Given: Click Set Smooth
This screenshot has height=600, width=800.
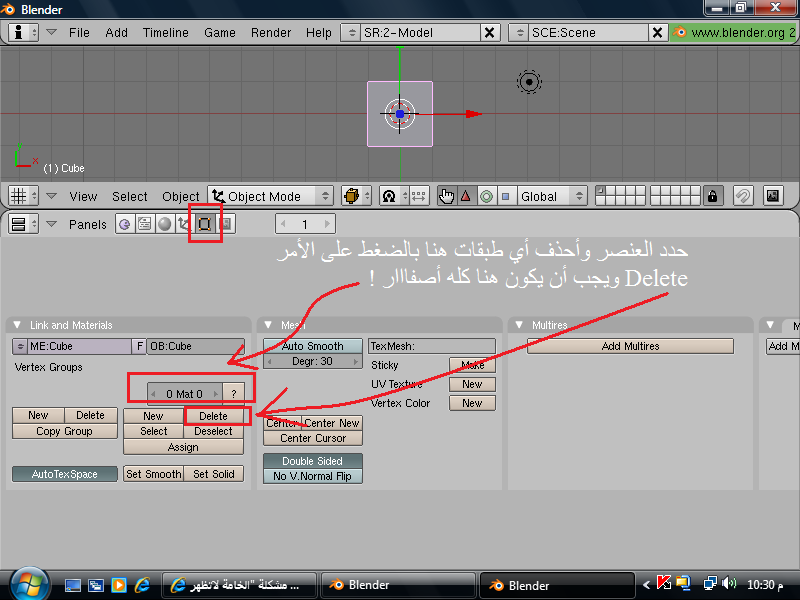Looking at the screenshot, I should 154,474.
